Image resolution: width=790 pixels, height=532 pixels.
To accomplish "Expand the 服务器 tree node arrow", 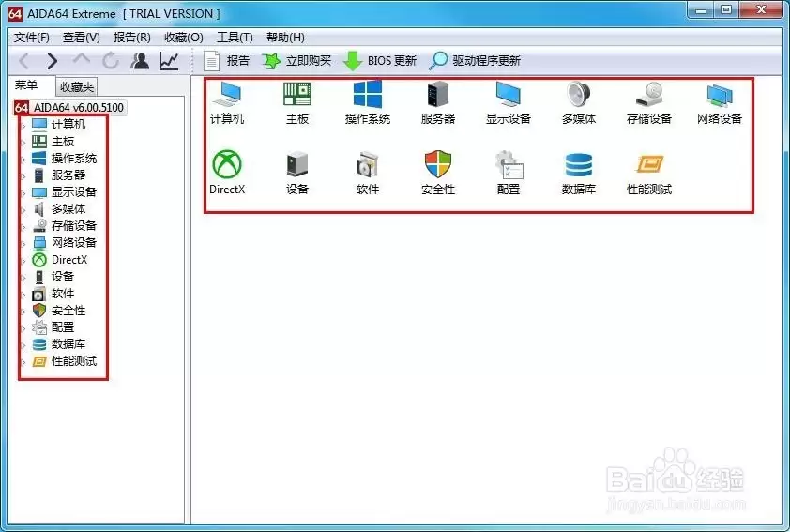I will point(23,175).
